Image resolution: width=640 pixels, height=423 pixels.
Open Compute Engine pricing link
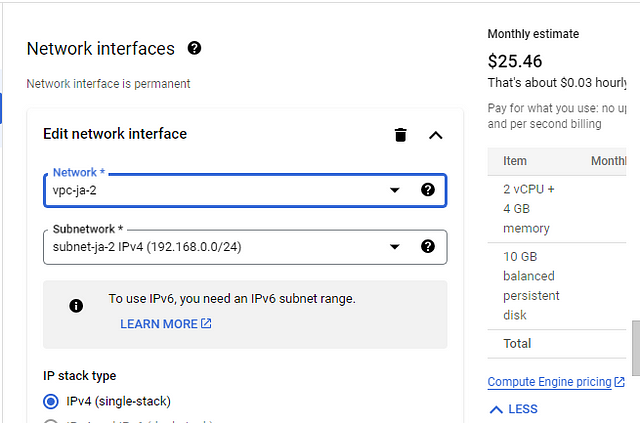(x=556, y=382)
